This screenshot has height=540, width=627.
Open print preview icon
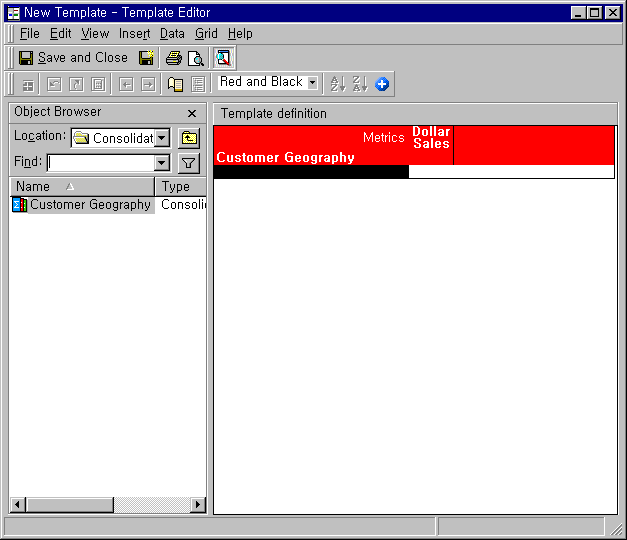pos(196,58)
